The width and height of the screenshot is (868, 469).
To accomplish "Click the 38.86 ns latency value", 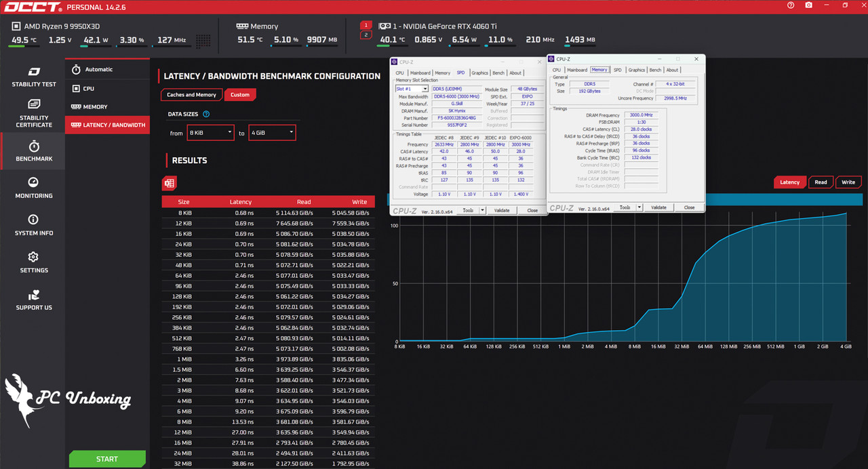I will 243,464.
